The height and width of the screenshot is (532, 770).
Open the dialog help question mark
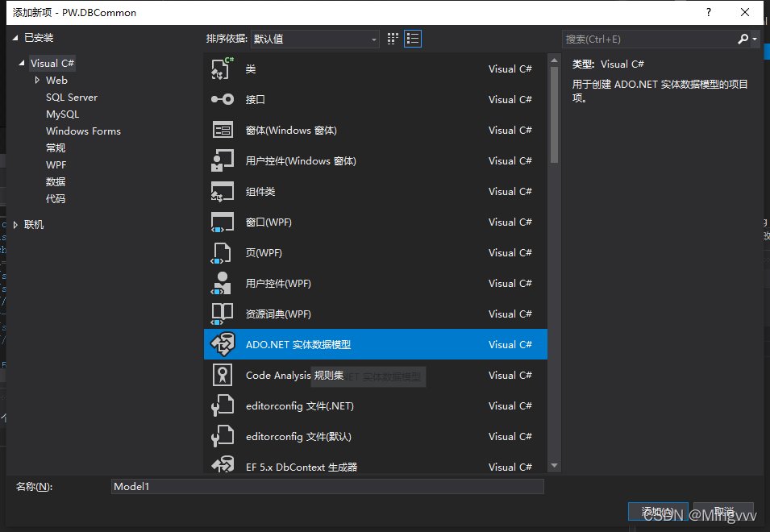[708, 12]
